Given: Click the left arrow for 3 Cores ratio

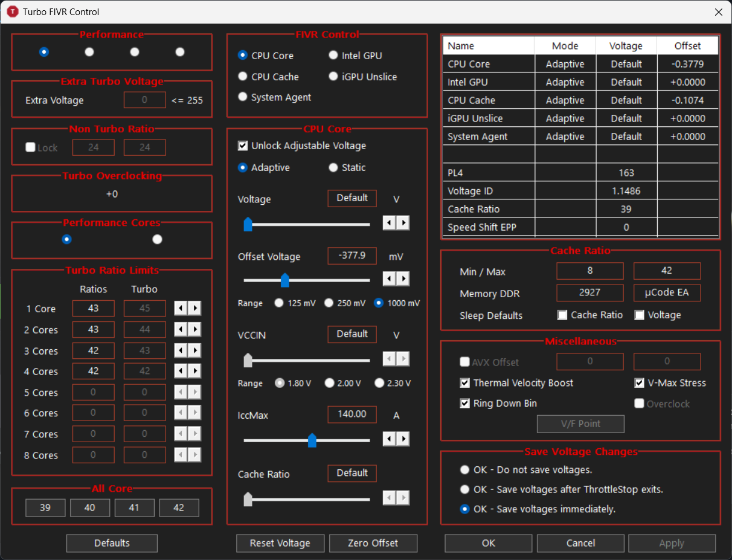Looking at the screenshot, I should point(181,351).
